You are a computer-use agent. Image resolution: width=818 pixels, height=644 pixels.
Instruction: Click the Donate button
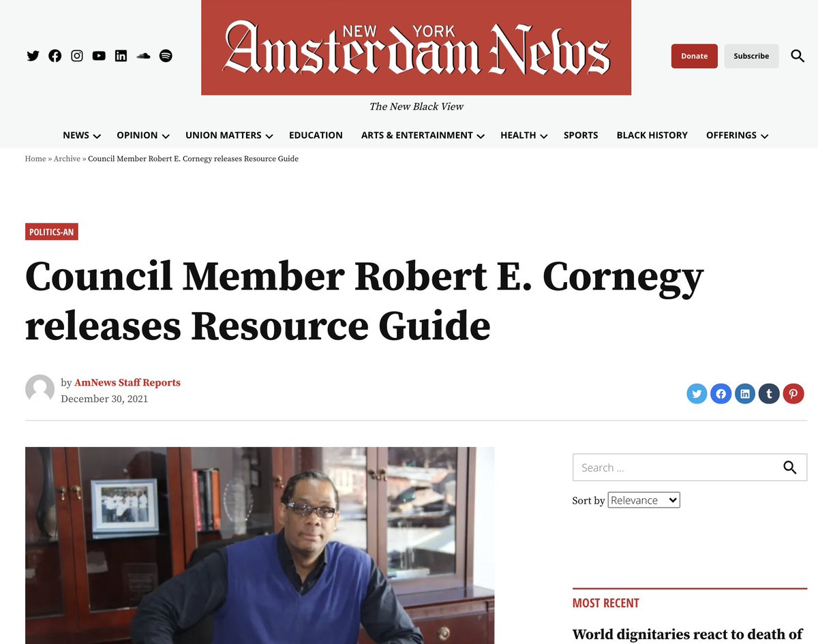695,56
